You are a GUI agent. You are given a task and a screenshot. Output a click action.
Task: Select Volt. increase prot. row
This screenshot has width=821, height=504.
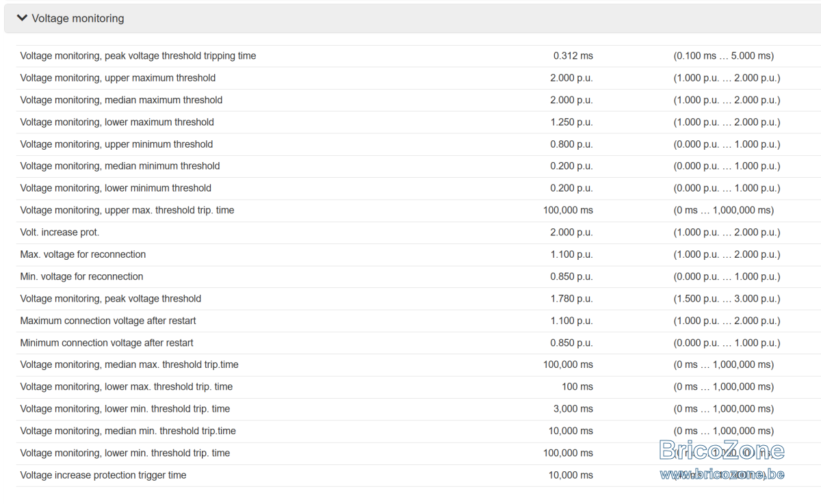(419, 233)
